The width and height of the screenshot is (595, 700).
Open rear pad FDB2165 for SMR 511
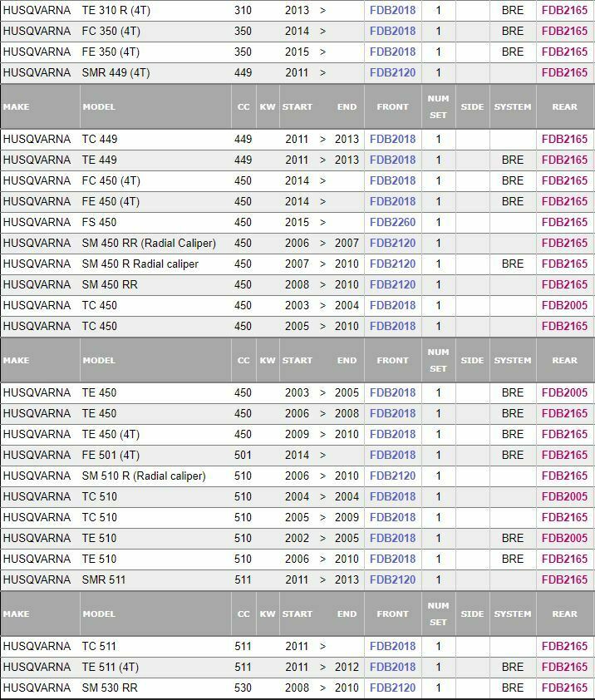tap(564, 579)
